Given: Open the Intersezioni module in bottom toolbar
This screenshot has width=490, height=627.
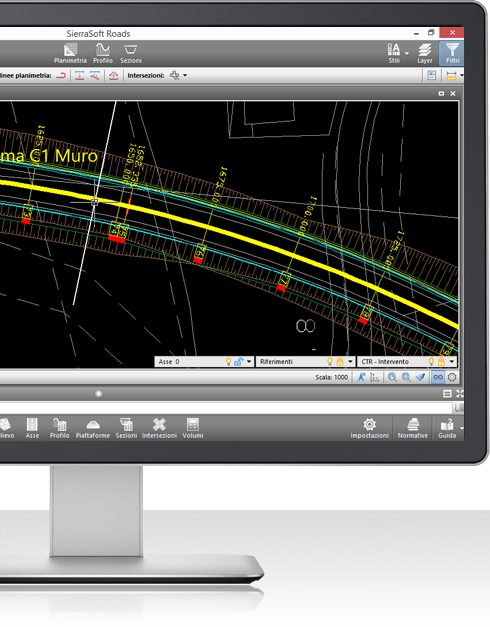Looking at the screenshot, I should click(x=159, y=428).
